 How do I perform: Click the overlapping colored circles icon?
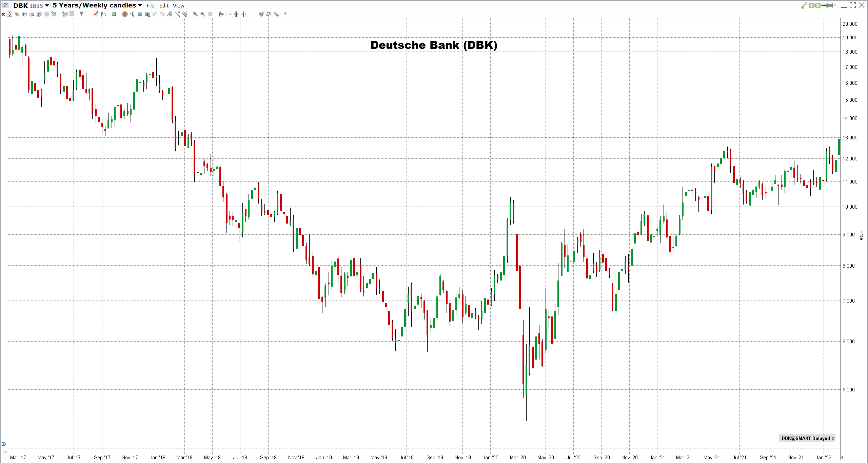coord(261,14)
